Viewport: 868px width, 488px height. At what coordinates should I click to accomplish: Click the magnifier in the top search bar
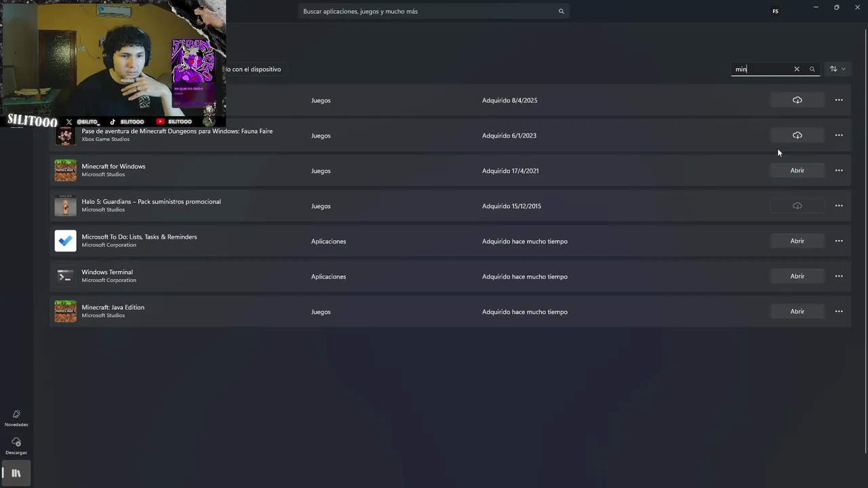[x=561, y=12]
